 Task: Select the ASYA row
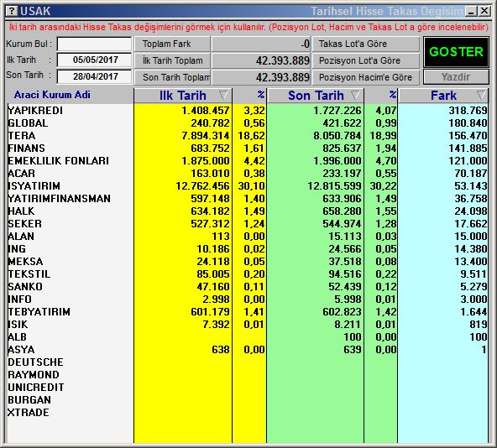pos(247,350)
